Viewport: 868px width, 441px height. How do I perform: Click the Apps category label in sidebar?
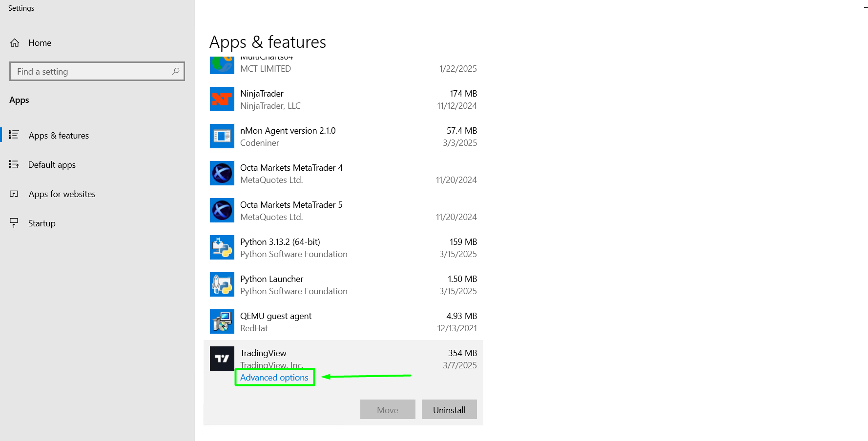coord(19,100)
